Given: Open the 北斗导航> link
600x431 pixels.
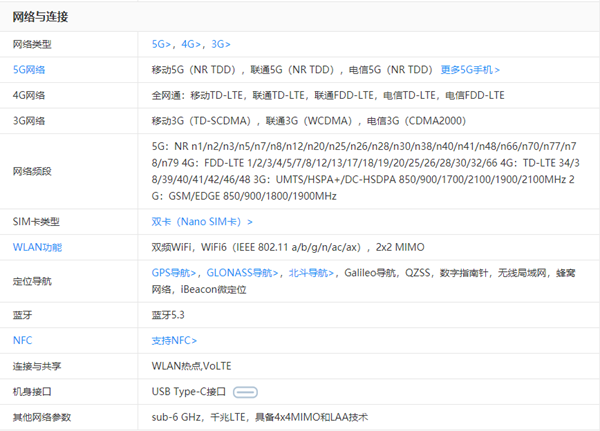Looking at the screenshot, I should 311,272.
